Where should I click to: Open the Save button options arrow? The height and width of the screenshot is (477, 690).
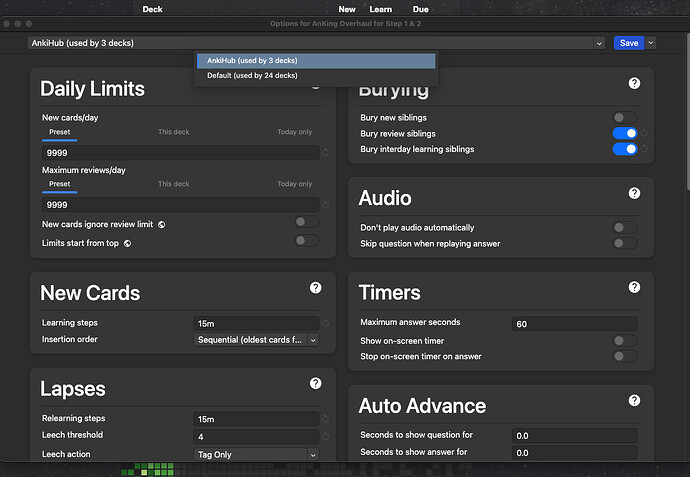(x=651, y=43)
